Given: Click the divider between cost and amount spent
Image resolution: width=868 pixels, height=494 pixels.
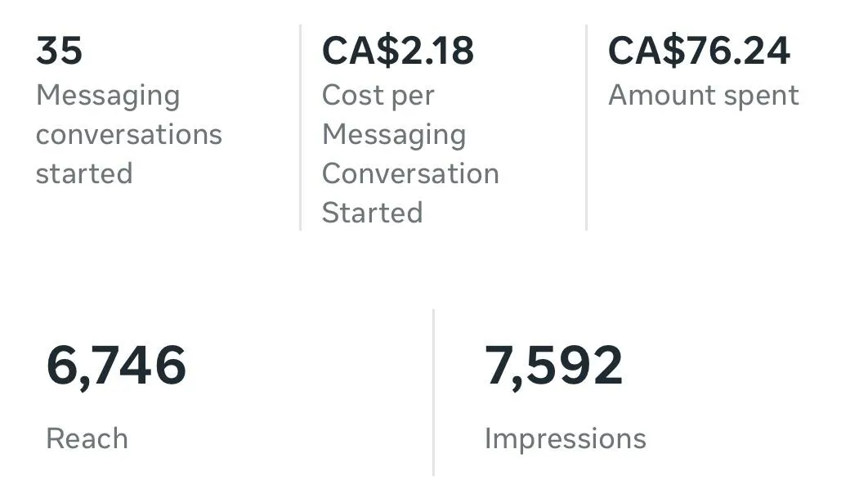Looking at the screenshot, I should pyautogui.click(x=586, y=128).
